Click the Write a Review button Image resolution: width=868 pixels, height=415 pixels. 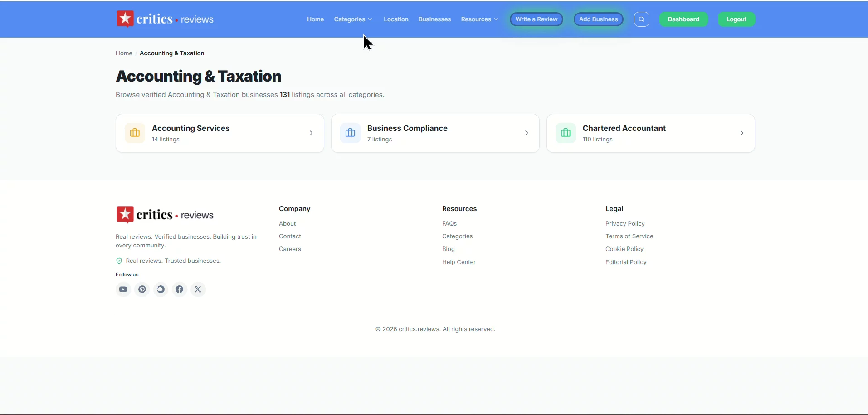pyautogui.click(x=537, y=19)
